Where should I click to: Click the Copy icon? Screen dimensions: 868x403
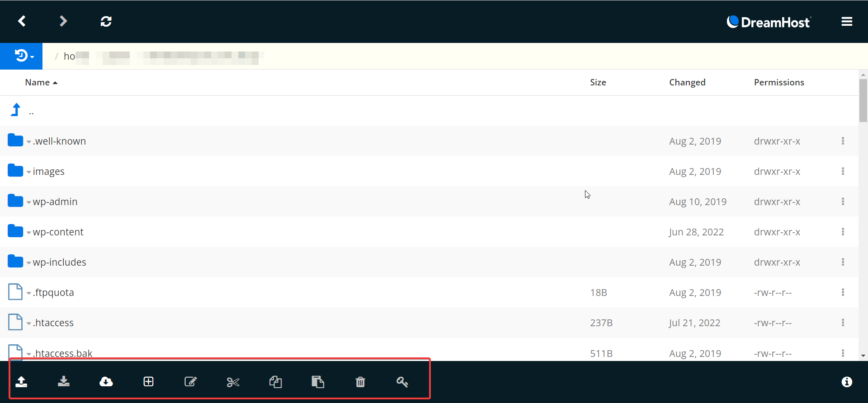click(x=275, y=382)
